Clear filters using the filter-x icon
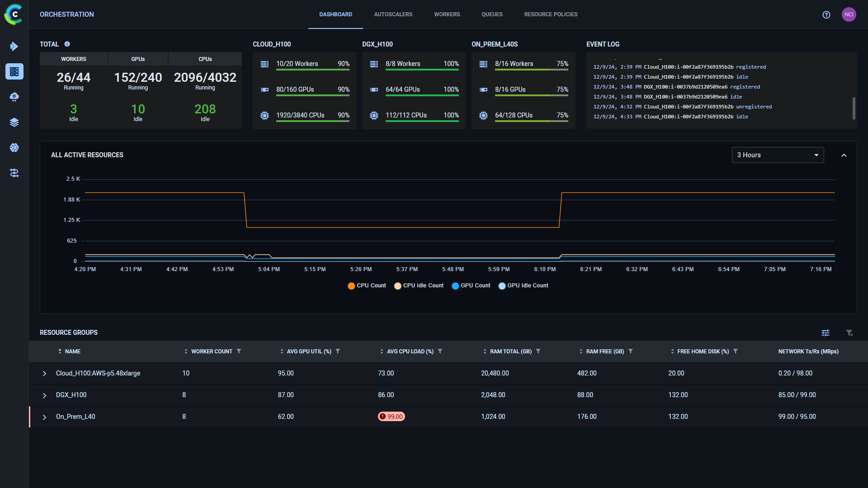Image resolution: width=868 pixels, height=488 pixels. pyautogui.click(x=850, y=333)
